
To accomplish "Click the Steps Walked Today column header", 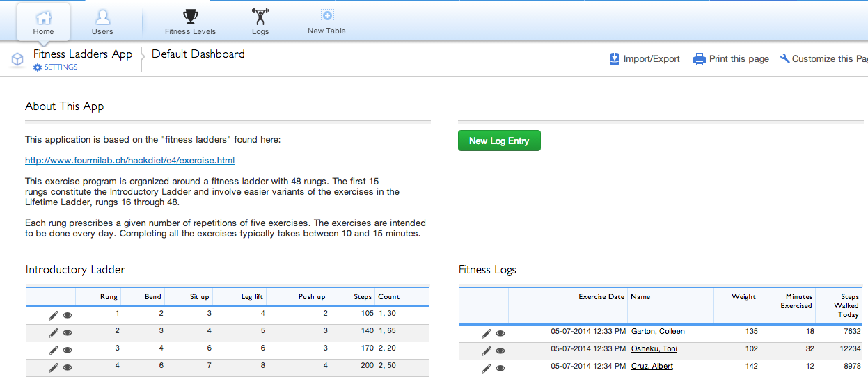I will (846, 305).
